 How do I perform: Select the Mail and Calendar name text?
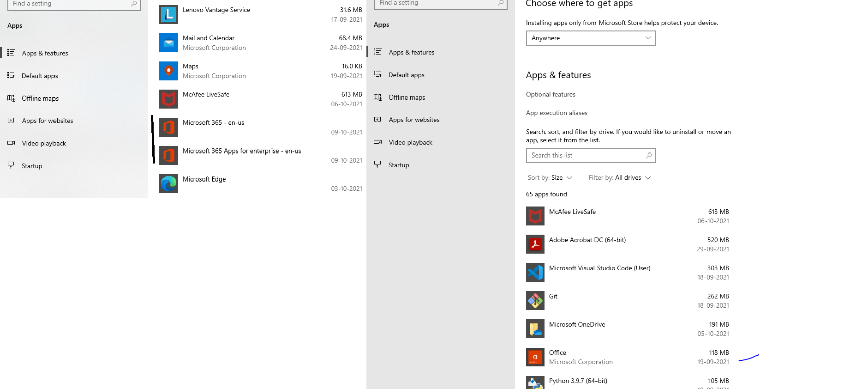pyautogui.click(x=209, y=38)
